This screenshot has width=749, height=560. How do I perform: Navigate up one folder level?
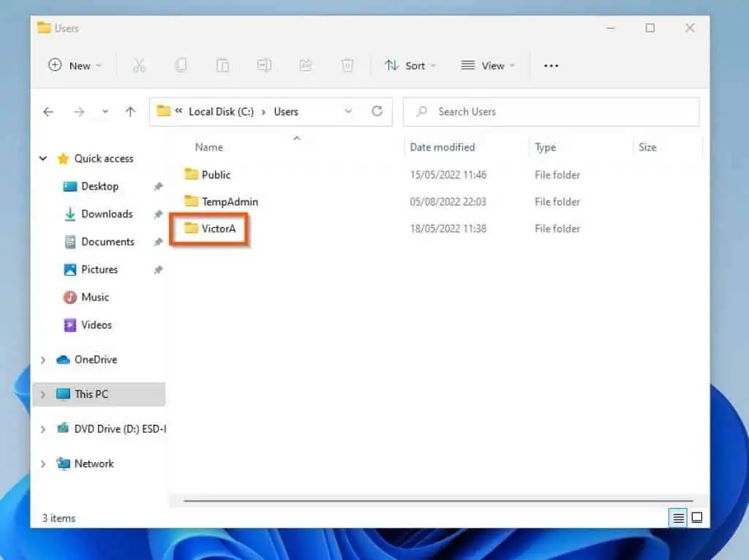click(x=131, y=111)
